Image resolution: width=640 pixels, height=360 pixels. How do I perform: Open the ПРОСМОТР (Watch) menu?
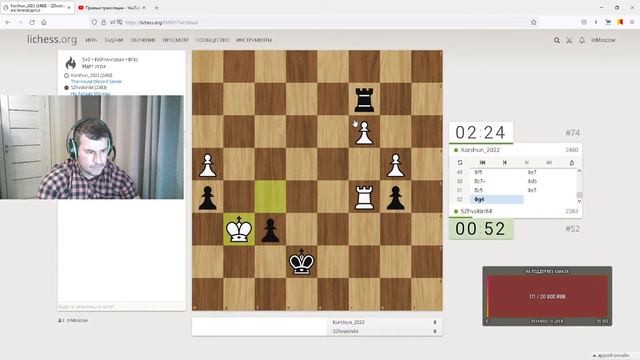pos(176,40)
